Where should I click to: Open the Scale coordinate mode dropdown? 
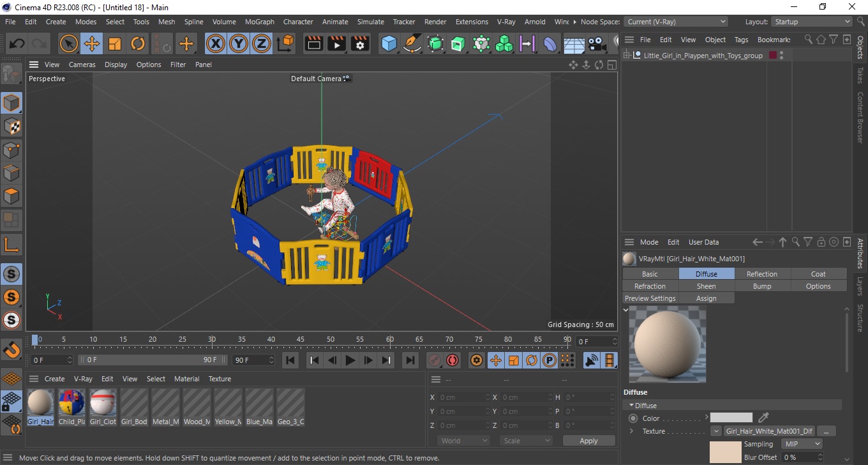[x=526, y=441]
